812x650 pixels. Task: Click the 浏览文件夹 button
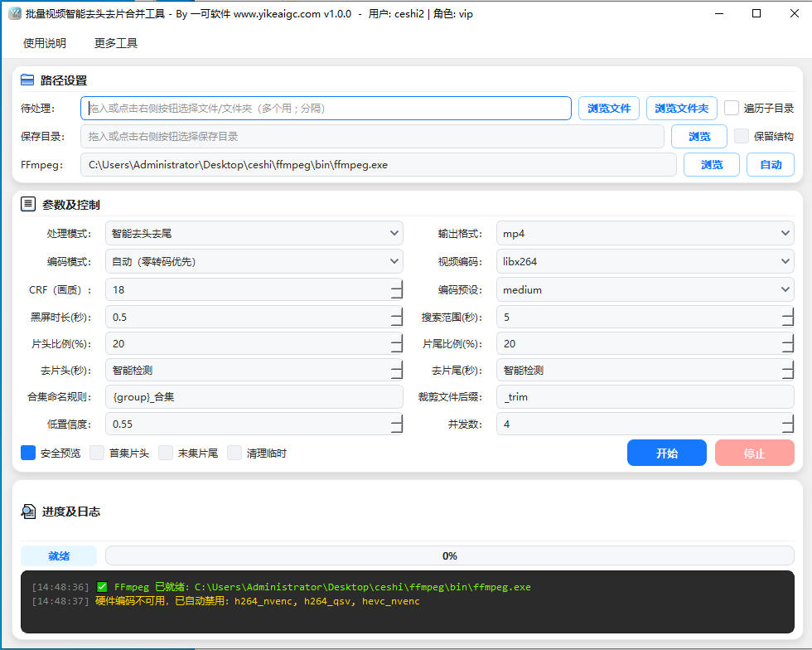681,109
